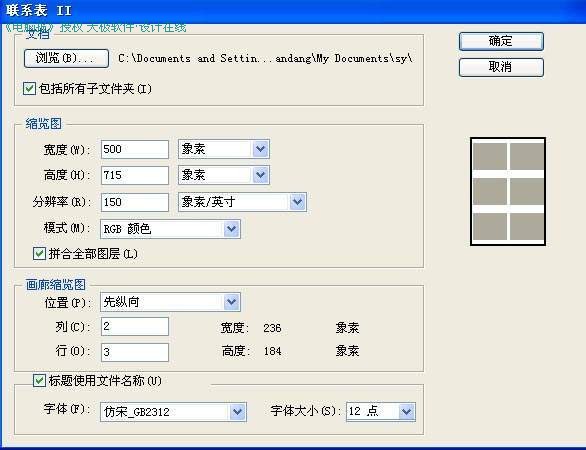Open the 字体 仿宋_GB2312 dropdown

pos(173,412)
